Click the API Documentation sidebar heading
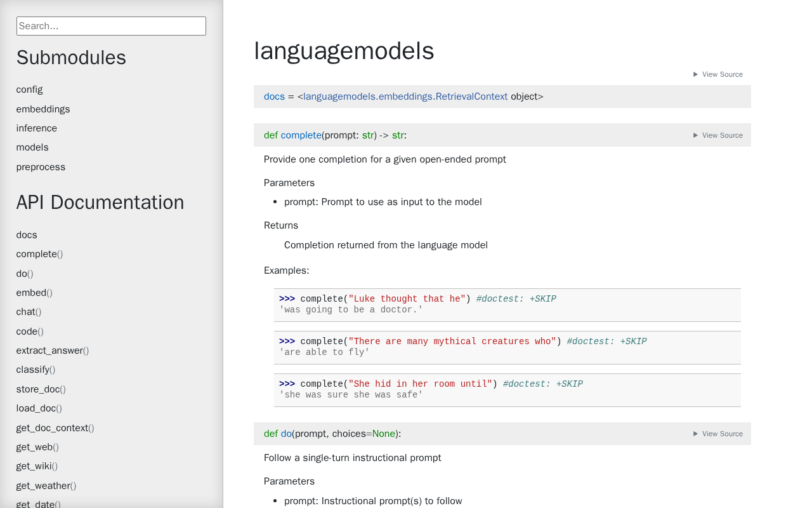 100,203
